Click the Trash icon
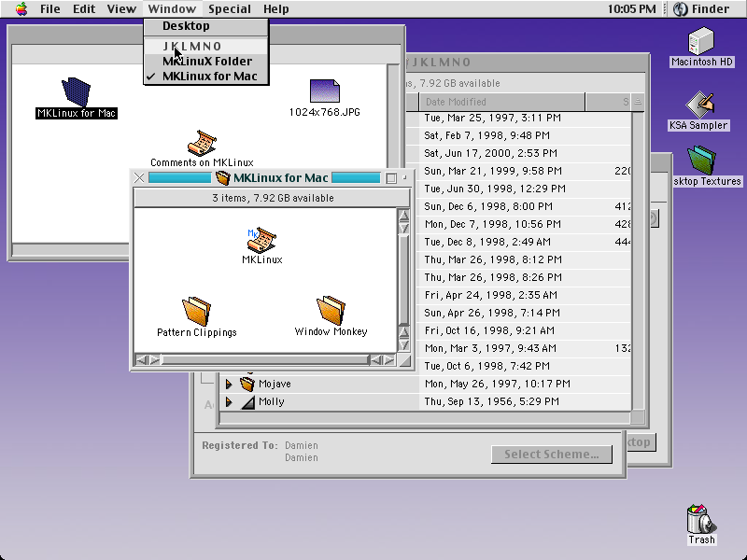The width and height of the screenshot is (747, 560). pos(701,519)
